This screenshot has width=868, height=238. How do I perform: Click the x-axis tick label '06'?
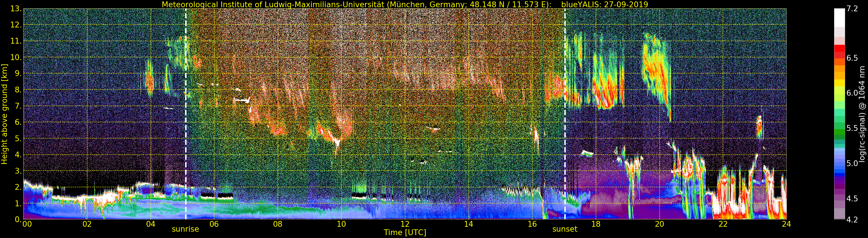pos(214,224)
